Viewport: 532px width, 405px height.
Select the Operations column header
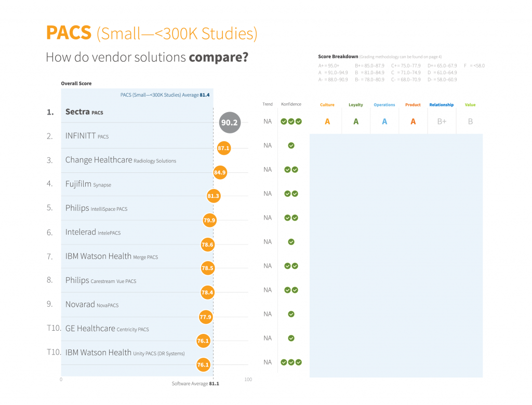tap(384, 105)
